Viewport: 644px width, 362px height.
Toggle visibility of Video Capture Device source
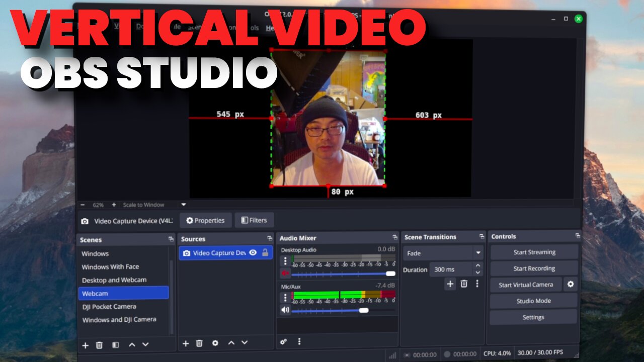click(253, 253)
